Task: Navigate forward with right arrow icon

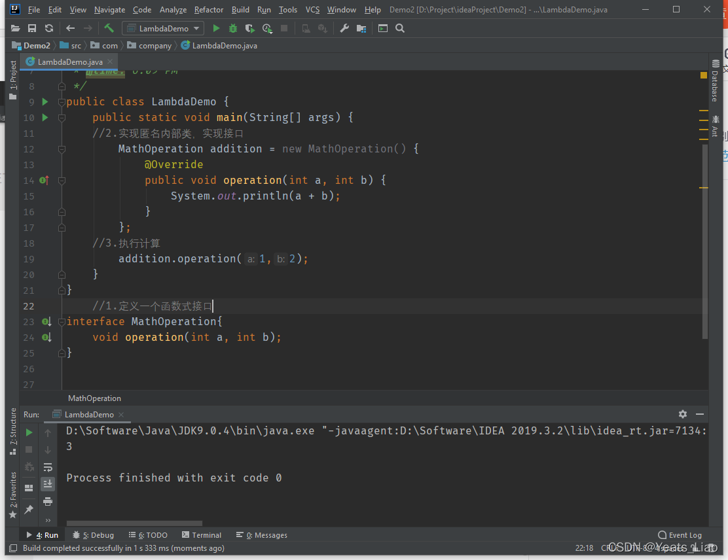Action: coord(88,28)
